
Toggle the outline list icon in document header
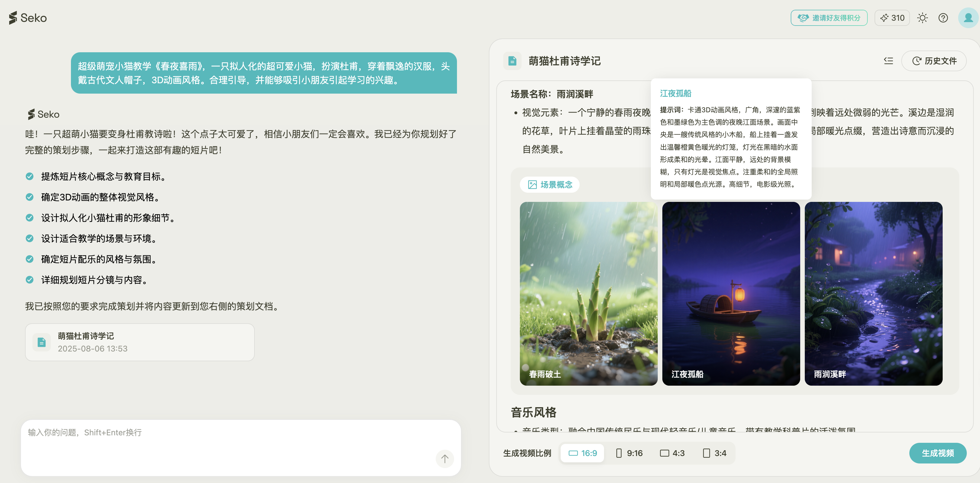point(888,61)
